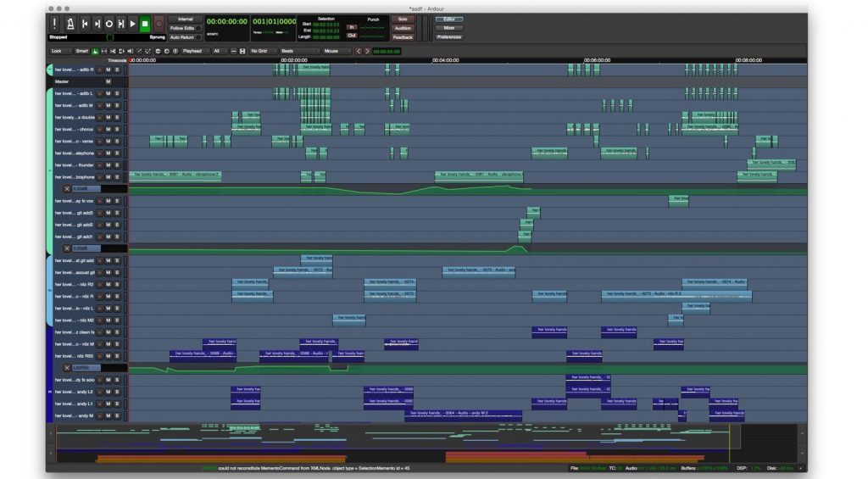This screenshot has width=868, height=479.
Task: Toggle the Smart mode button
Action: click(82, 52)
